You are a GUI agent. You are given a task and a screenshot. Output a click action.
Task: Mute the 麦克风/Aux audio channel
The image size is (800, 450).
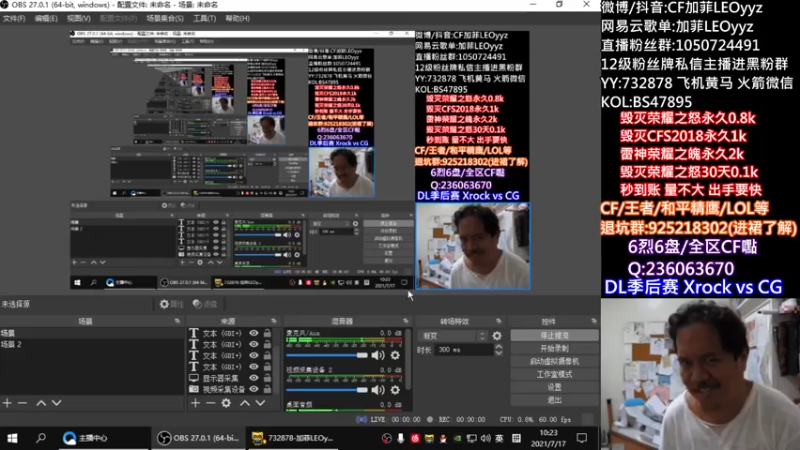378,355
